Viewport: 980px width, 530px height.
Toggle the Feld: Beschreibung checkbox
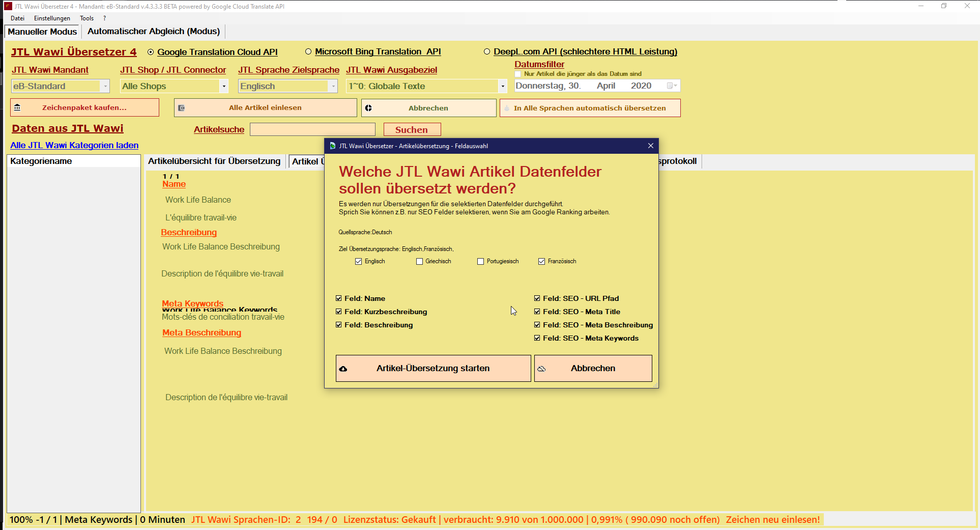339,325
